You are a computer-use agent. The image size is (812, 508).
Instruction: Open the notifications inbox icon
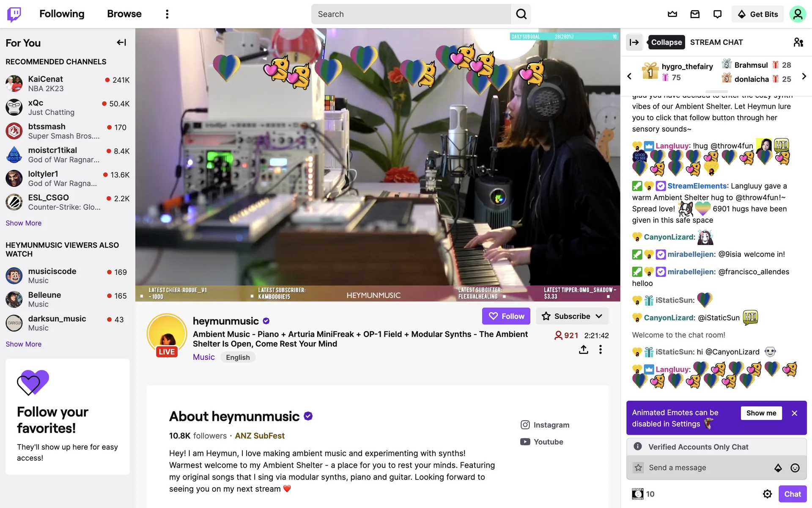pyautogui.click(x=695, y=14)
